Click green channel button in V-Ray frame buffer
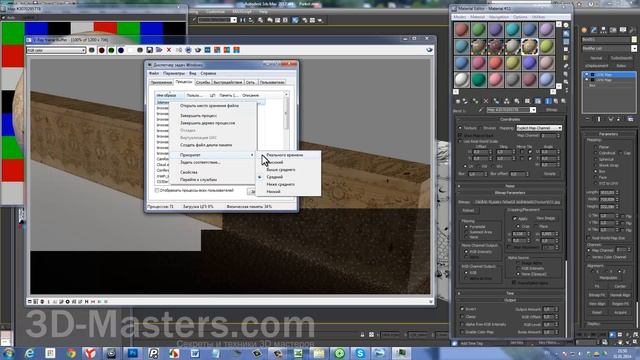 pos(111,50)
